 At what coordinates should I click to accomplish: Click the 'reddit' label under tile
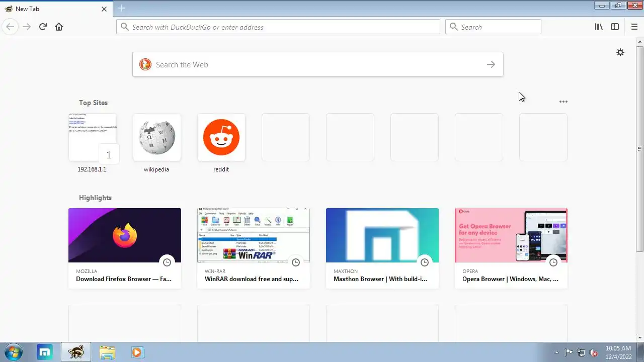221,169
